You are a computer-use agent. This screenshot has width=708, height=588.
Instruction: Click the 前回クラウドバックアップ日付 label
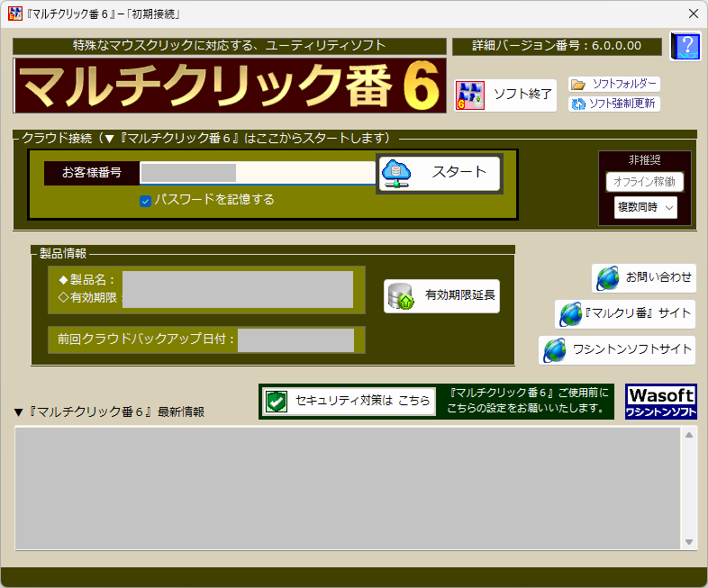click(x=146, y=339)
